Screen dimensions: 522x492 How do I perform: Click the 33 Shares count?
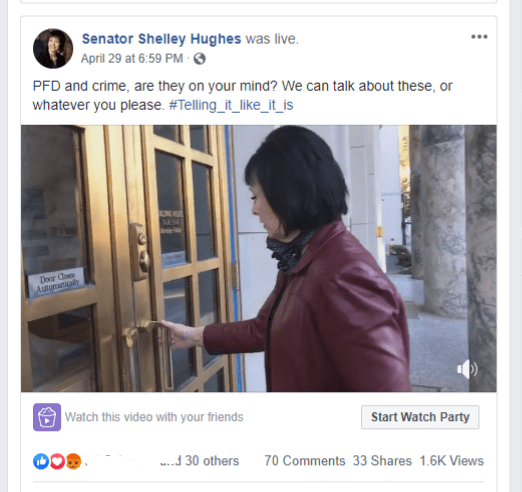pyautogui.click(x=382, y=461)
